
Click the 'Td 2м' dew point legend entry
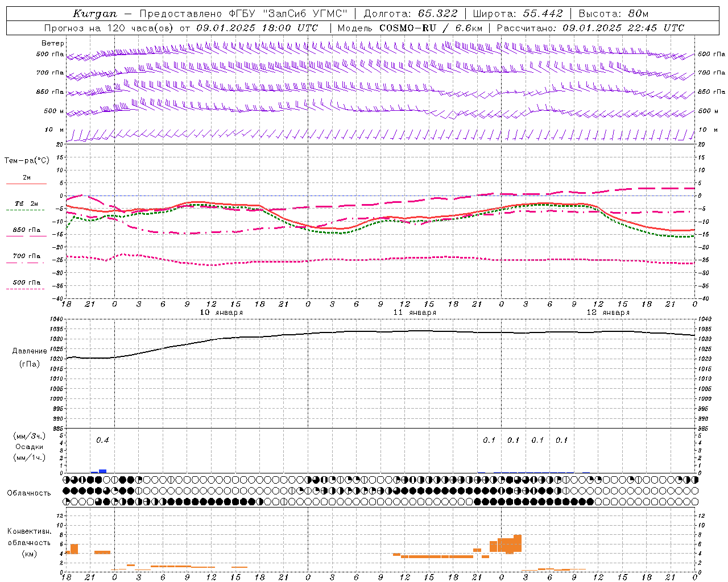27,203
